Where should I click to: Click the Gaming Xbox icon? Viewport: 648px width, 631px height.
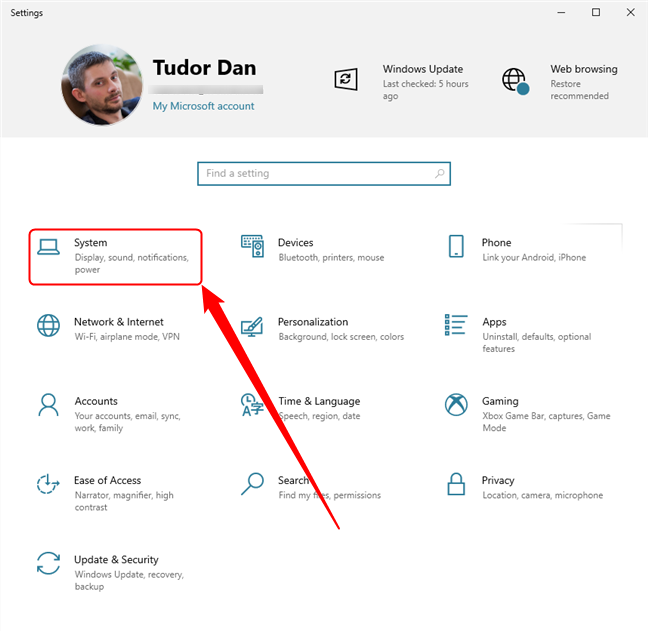(x=456, y=405)
